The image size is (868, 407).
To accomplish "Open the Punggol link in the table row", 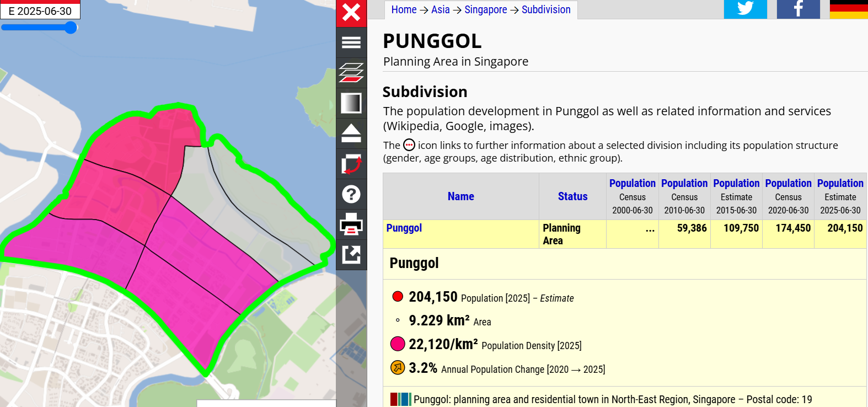I will (404, 228).
